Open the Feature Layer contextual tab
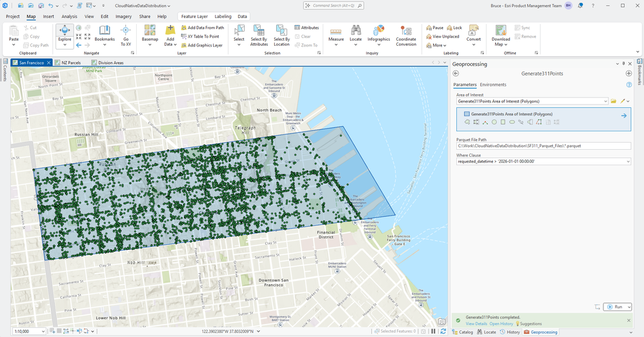 (x=194, y=16)
